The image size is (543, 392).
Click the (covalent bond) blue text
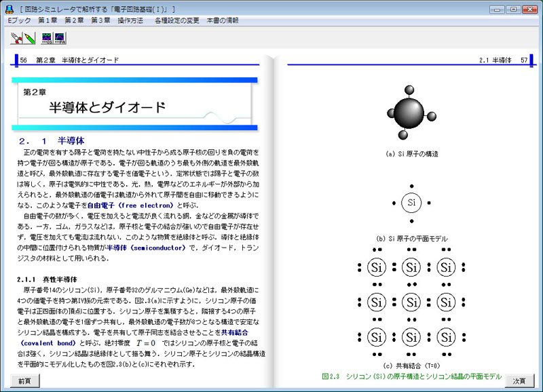48,343
